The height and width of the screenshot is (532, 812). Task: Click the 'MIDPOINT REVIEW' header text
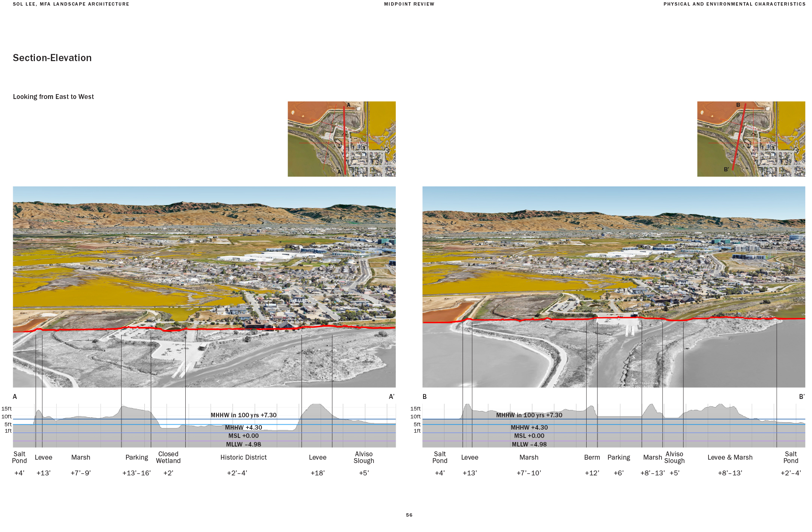409,4
